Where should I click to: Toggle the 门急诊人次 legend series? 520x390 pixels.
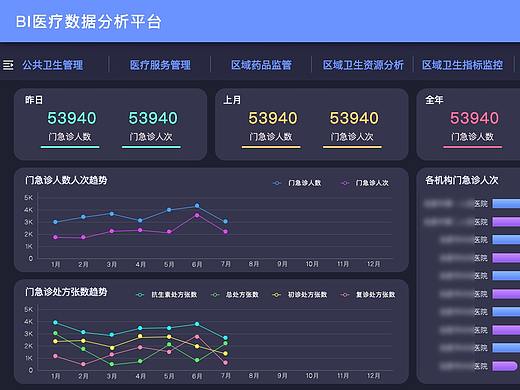tap(365, 183)
